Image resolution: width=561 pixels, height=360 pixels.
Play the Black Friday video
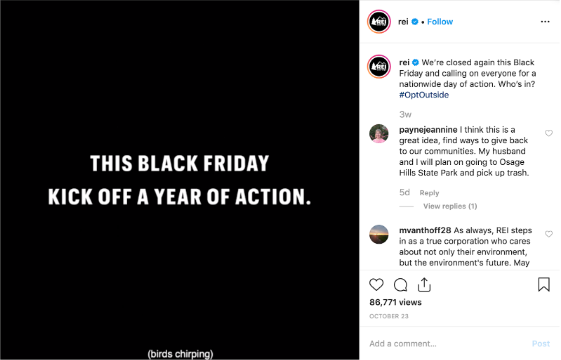point(180,180)
